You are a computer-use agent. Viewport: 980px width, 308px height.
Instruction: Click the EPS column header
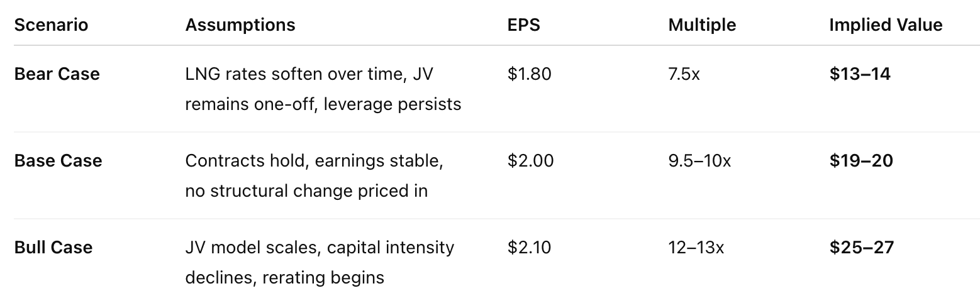pos(523,25)
